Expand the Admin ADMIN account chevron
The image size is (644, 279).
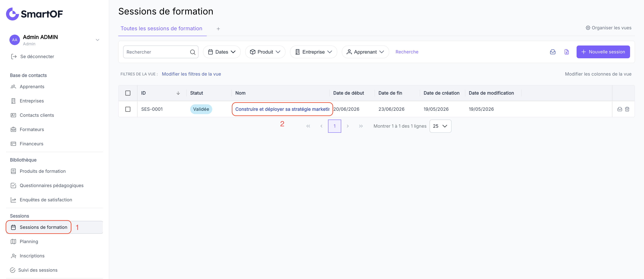(98, 40)
